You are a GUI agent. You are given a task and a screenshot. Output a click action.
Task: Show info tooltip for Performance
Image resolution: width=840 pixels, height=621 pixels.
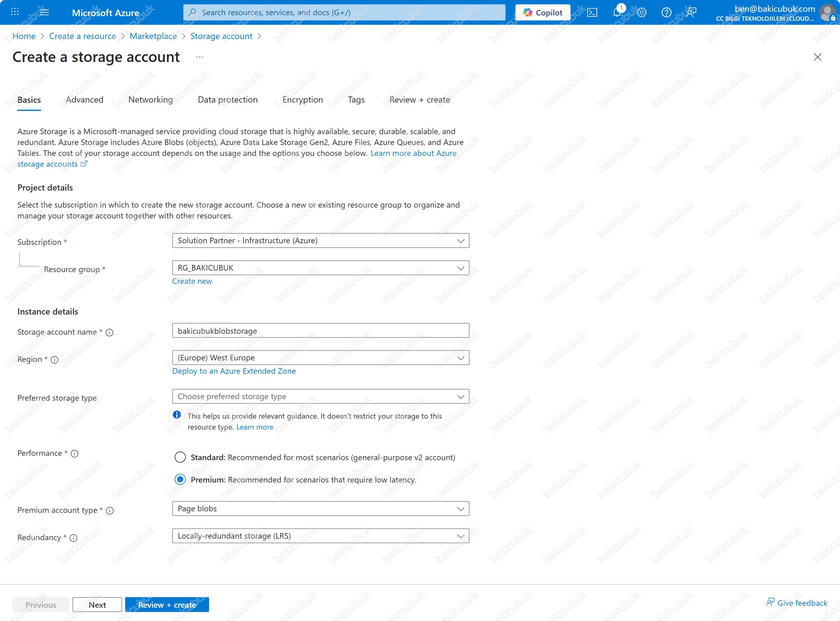coord(74,453)
